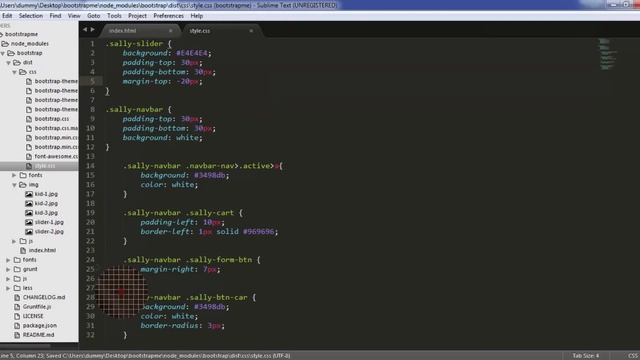Image resolution: width=640 pixels, height=360 pixels.
Task: Expand the grunt folder
Action: coord(9,269)
